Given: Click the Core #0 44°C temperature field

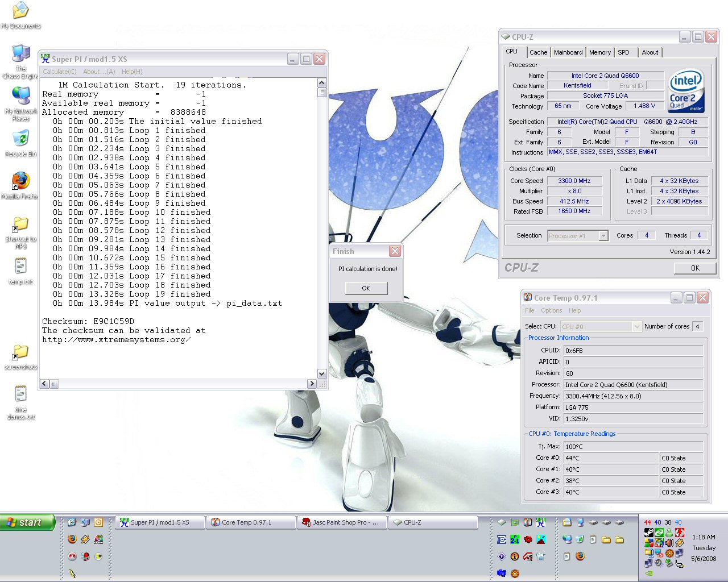Looking at the screenshot, I should pyautogui.click(x=611, y=458).
